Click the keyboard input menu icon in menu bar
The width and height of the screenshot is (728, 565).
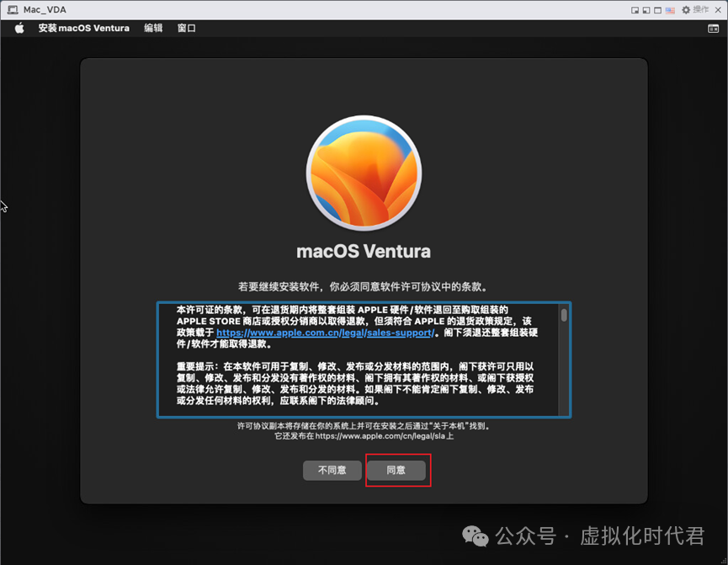[713, 29]
